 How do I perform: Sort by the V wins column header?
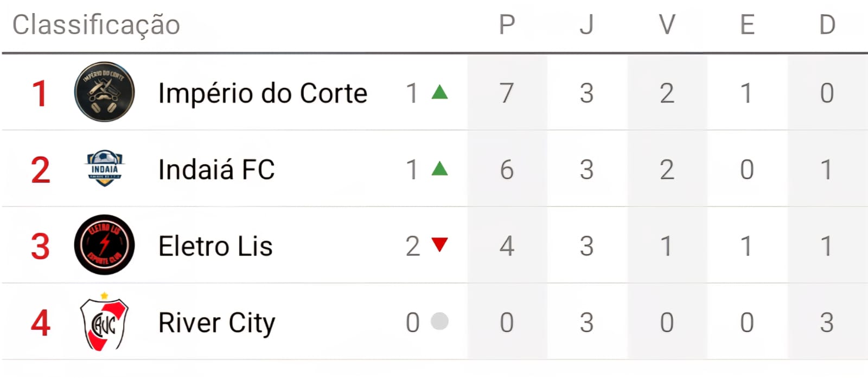667,25
